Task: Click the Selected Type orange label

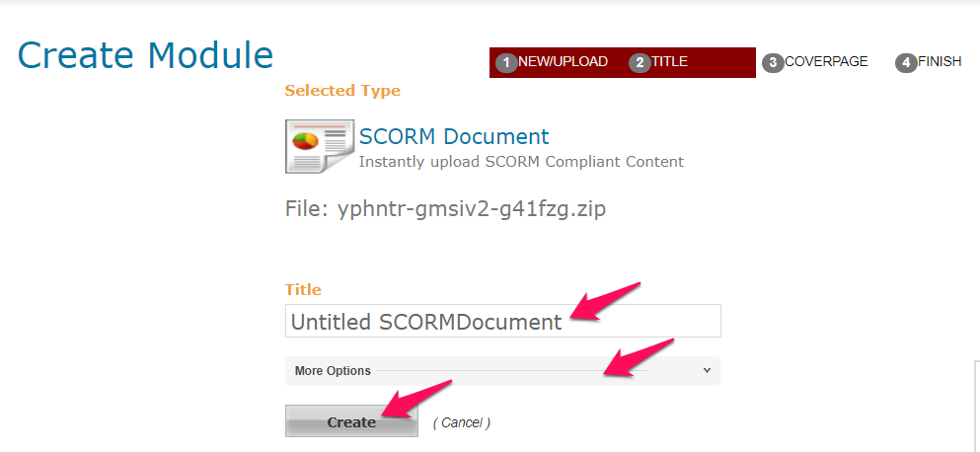Action: point(342,91)
